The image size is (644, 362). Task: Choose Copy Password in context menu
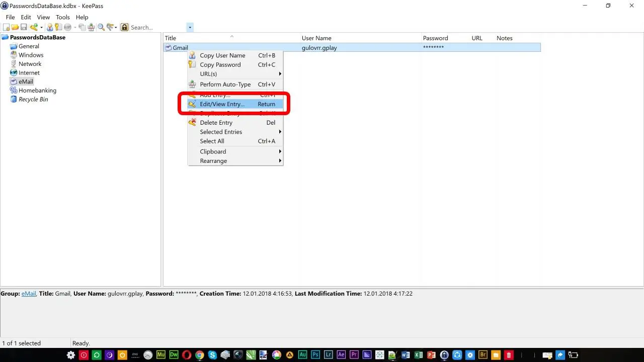pos(235,65)
